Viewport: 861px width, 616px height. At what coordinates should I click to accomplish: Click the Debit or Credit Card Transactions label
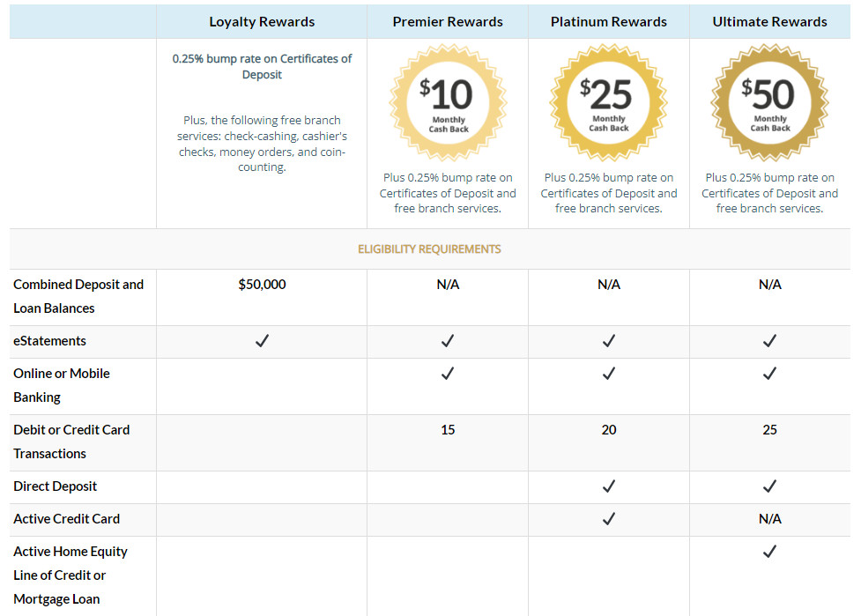pyautogui.click(x=71, y=442)
